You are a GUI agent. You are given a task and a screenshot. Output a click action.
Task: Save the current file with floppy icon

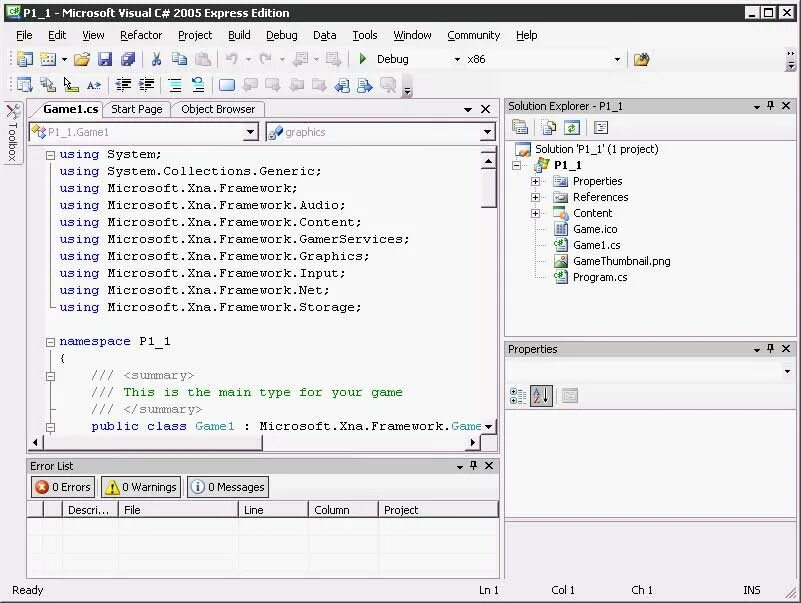(105, 59)
